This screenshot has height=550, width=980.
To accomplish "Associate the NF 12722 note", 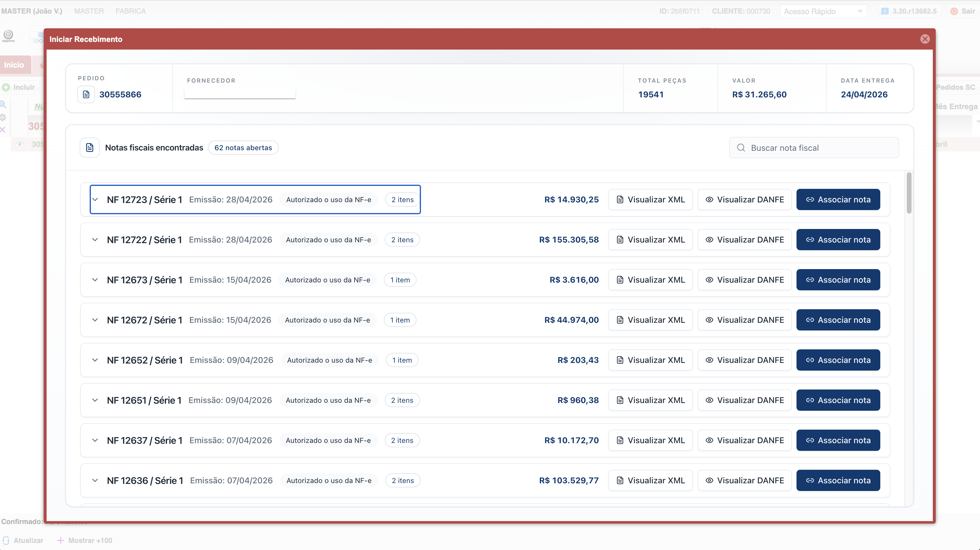I will click(838, 240).
